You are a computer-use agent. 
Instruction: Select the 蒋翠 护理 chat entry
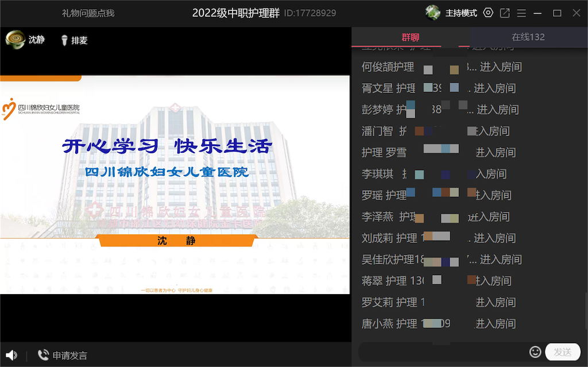click(436, 281)
